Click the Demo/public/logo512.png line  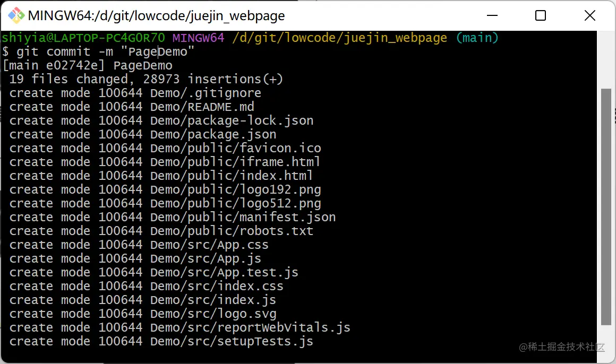click(x=165, y=203)
